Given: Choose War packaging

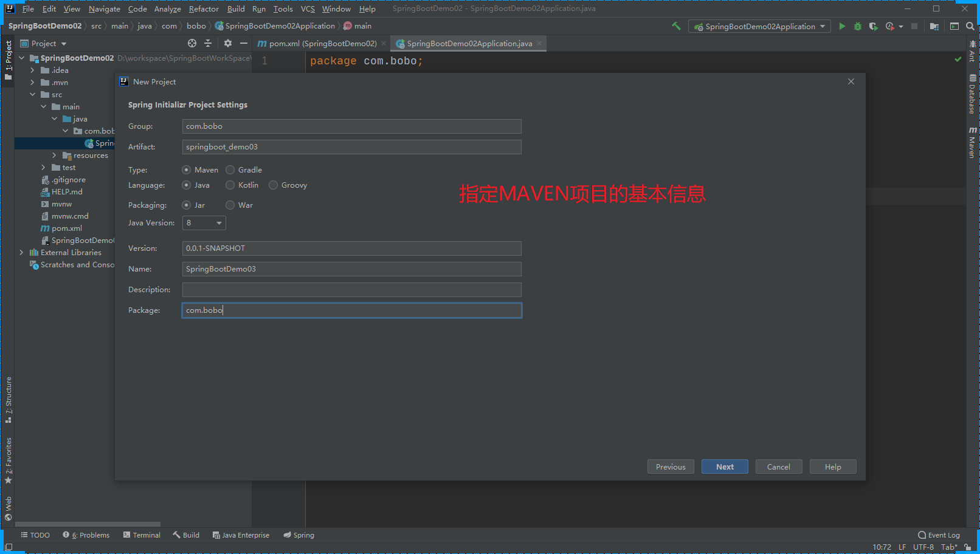Looking at the screenshot, I should (230, 205).
